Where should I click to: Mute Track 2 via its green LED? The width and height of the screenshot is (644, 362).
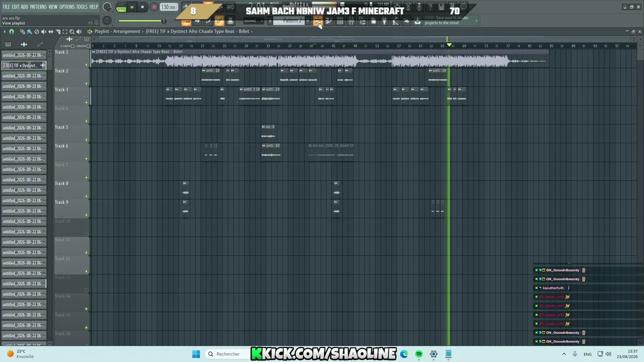coord(87,83)
